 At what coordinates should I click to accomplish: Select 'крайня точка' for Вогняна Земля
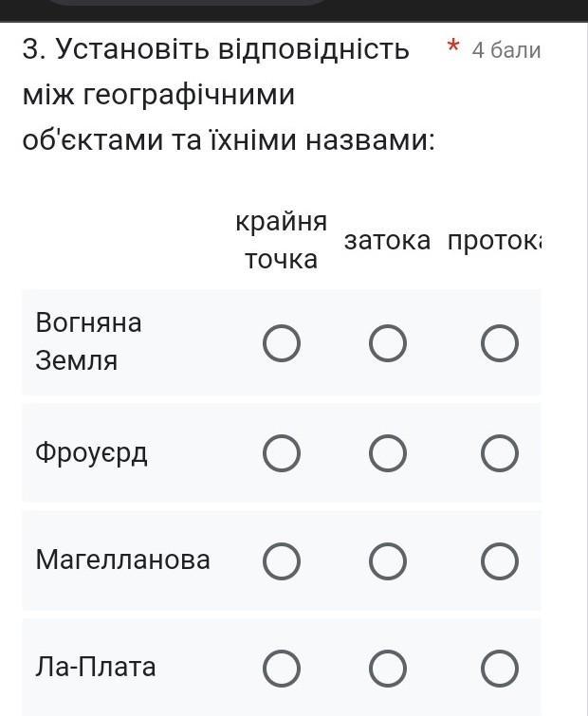pyautogui.click(x=282, y=343)
